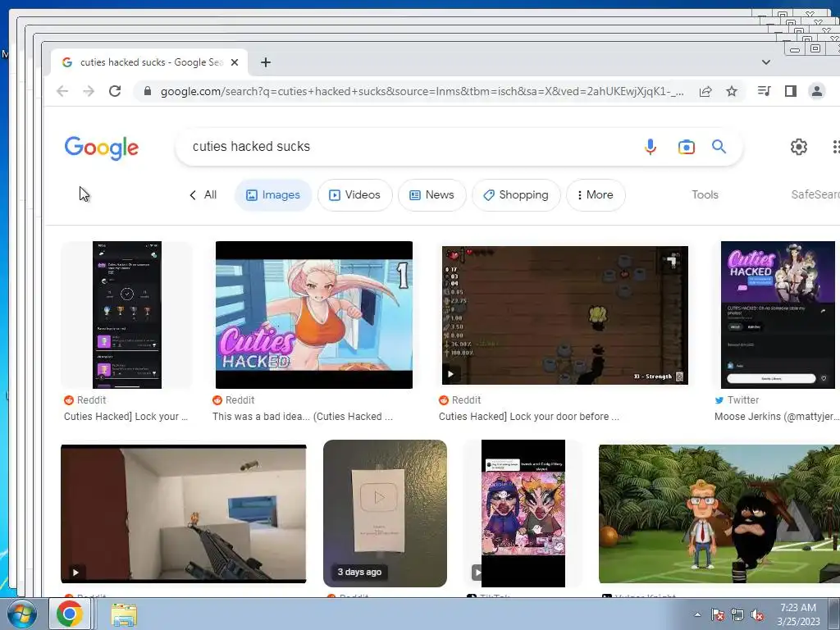Click the address bar URL
The image size is (840, 630).
(422, 91)
